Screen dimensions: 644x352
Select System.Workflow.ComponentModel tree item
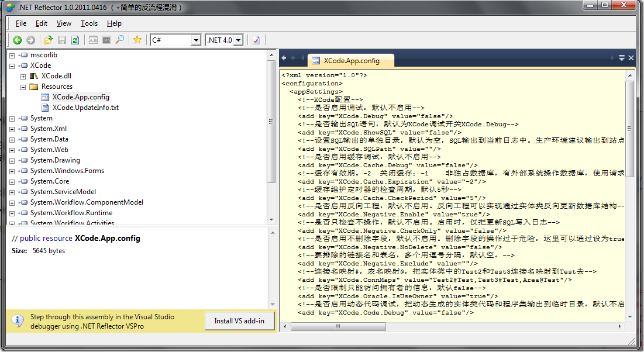click(x=87, y=202)
